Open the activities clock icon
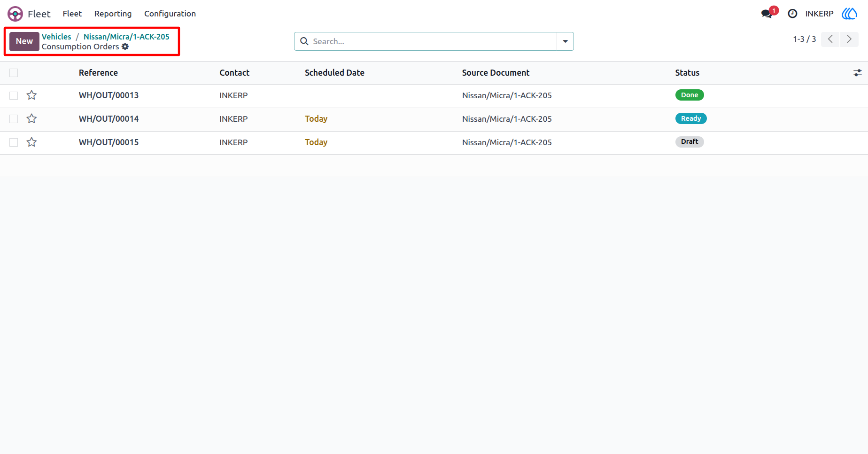The height and width of the screenshot is (454, 868). click(792, 14)
